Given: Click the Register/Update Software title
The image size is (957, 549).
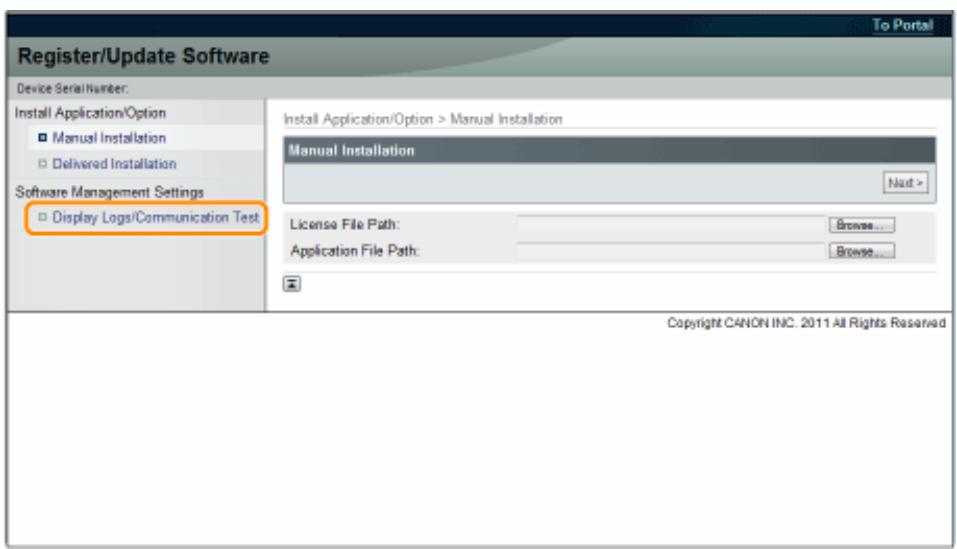Looking at the screenshot, I should click(x=143, y=56).
